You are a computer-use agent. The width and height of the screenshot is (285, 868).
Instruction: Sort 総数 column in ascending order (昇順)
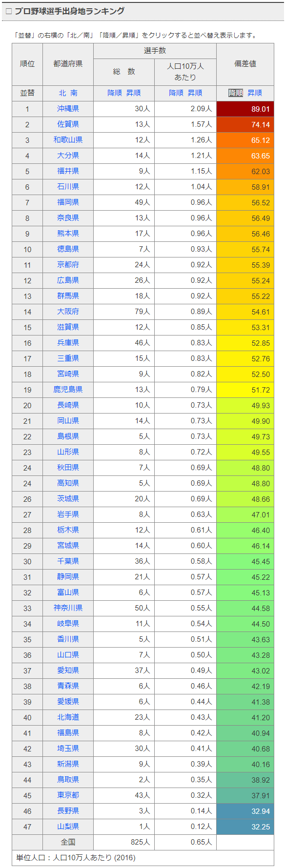coord(133,93)
